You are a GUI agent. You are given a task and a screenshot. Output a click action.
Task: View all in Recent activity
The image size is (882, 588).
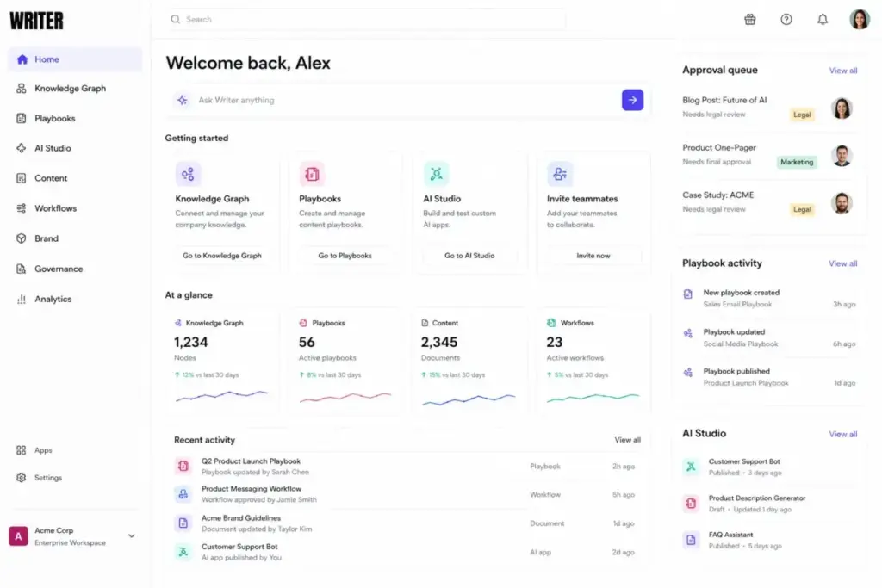tap(627, 440)
